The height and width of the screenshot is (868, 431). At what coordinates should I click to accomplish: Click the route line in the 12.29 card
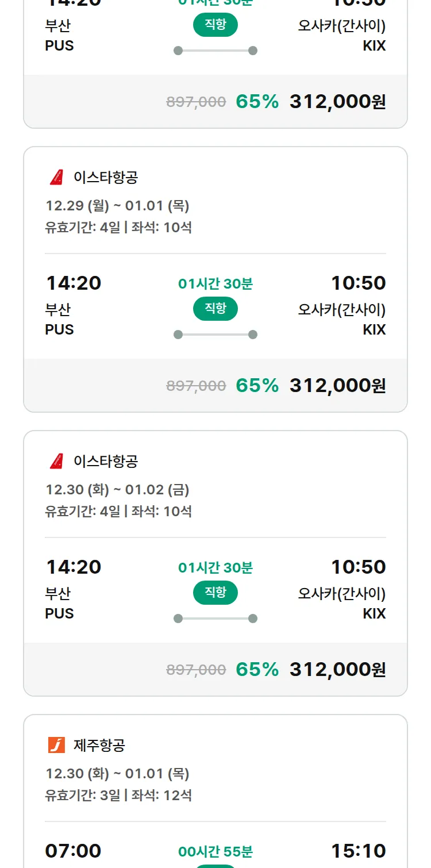tap(215, 335)
